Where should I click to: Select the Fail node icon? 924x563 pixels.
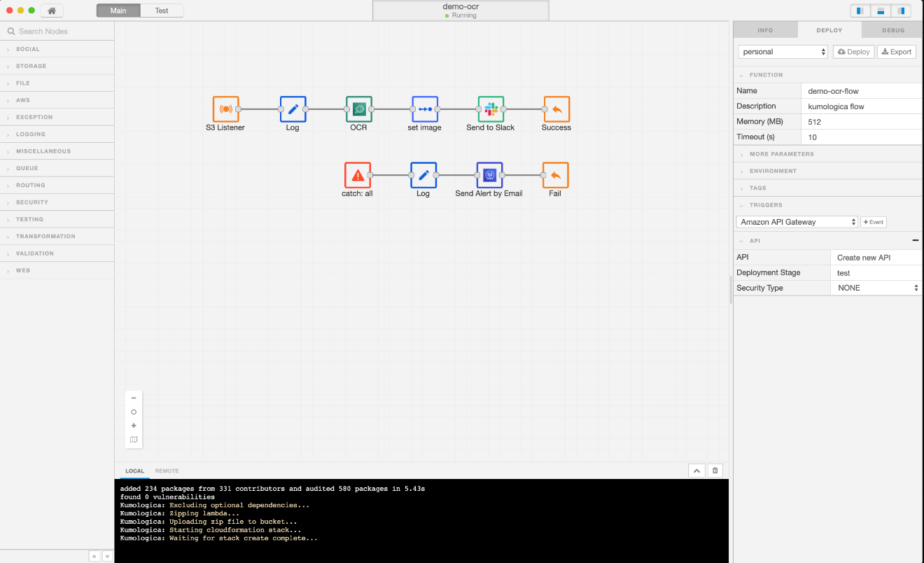click(x=555, y=175)
